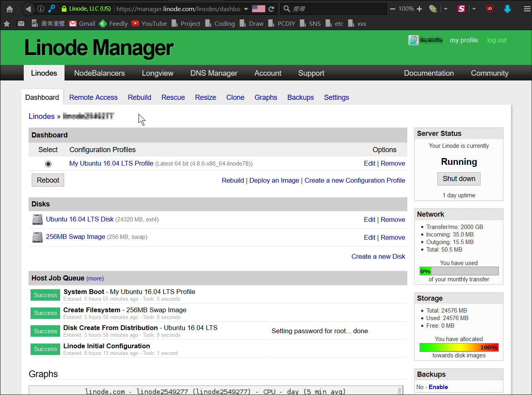
Task: Click the Ubuntu 16.04 LTS Disk drive icon
Action: coord(37,219)
